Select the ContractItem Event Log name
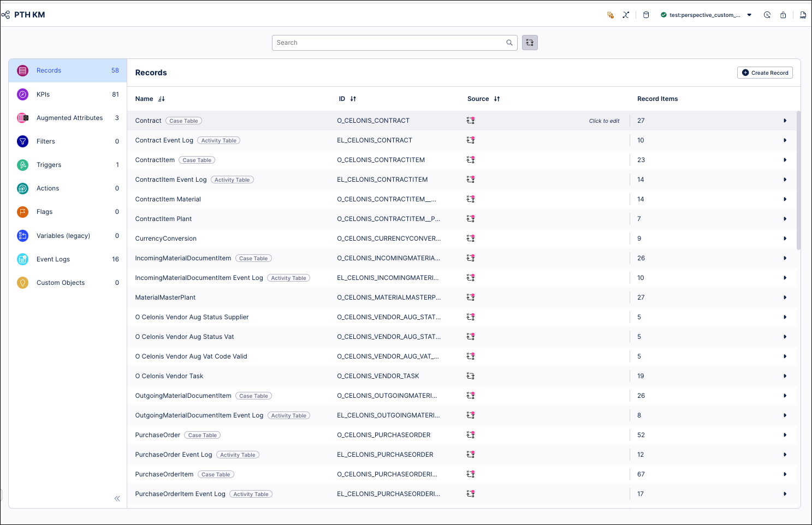Screen dimensions: 812x525 pyautogui.click(x=171, y=180)
